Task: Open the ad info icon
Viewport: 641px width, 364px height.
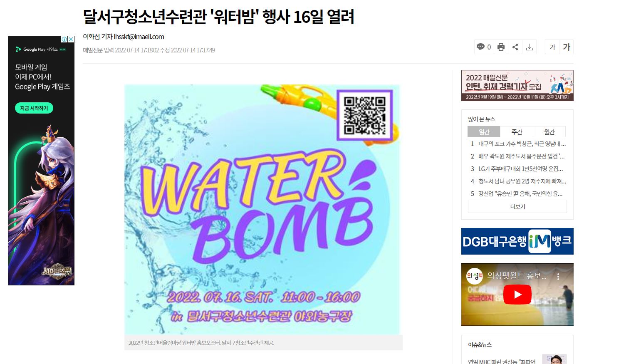Action: click(x=64, y=39)
